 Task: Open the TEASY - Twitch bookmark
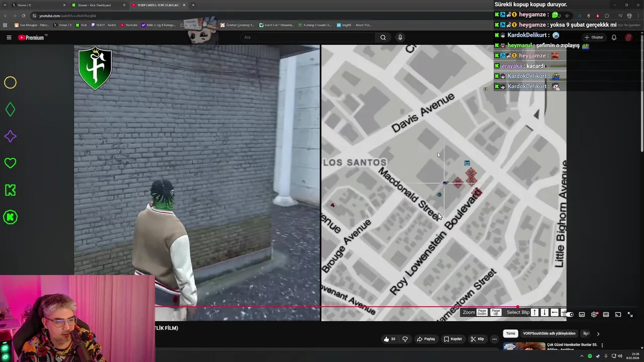[x=104, y=25]
